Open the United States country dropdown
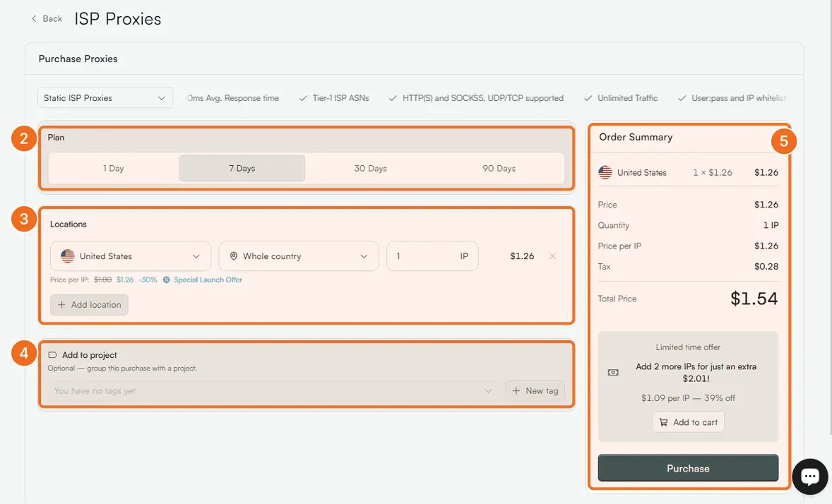Screen dimensions: 832x504 [x=131, y=256]
